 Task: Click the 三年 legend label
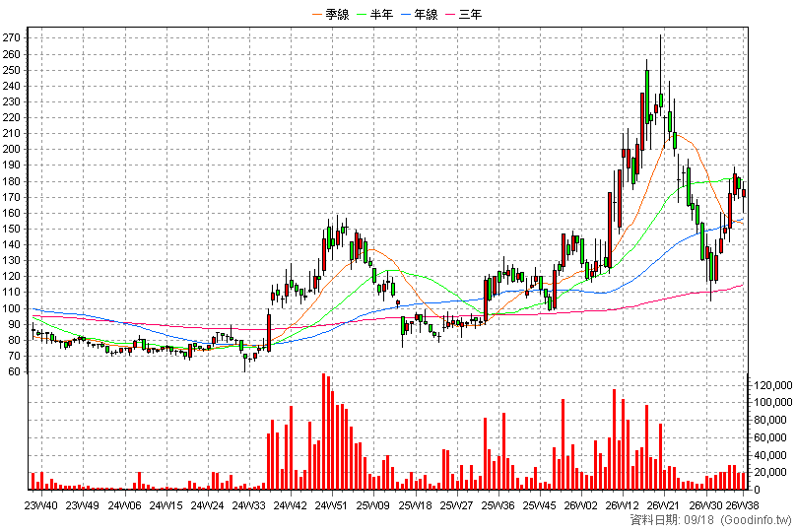[470, 14]
